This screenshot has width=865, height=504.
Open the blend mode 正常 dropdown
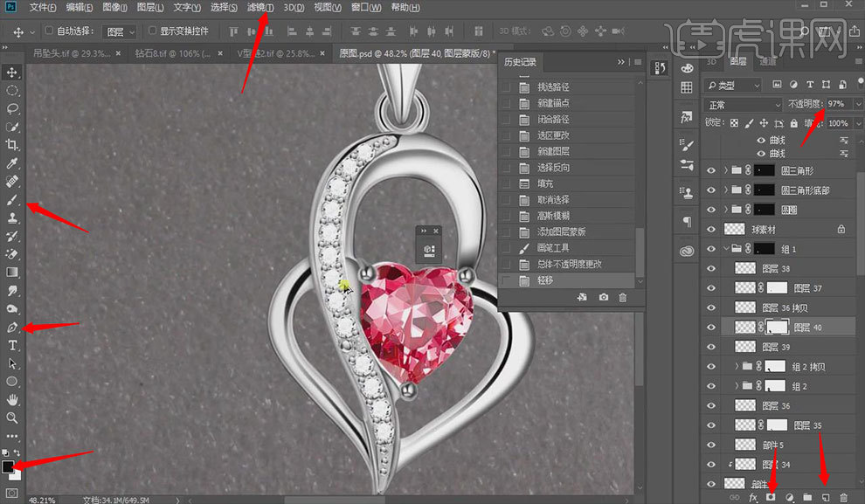743,105
